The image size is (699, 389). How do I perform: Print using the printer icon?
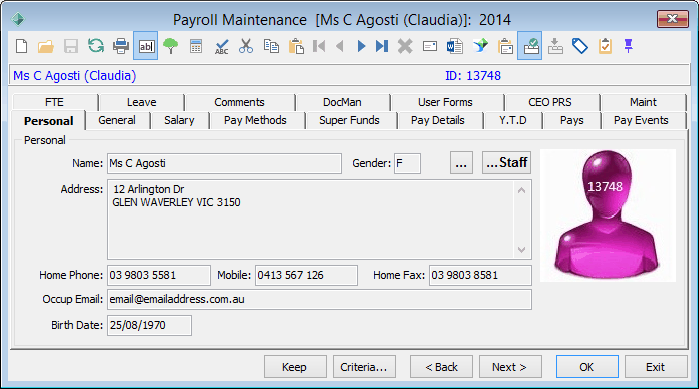point(121,46)
